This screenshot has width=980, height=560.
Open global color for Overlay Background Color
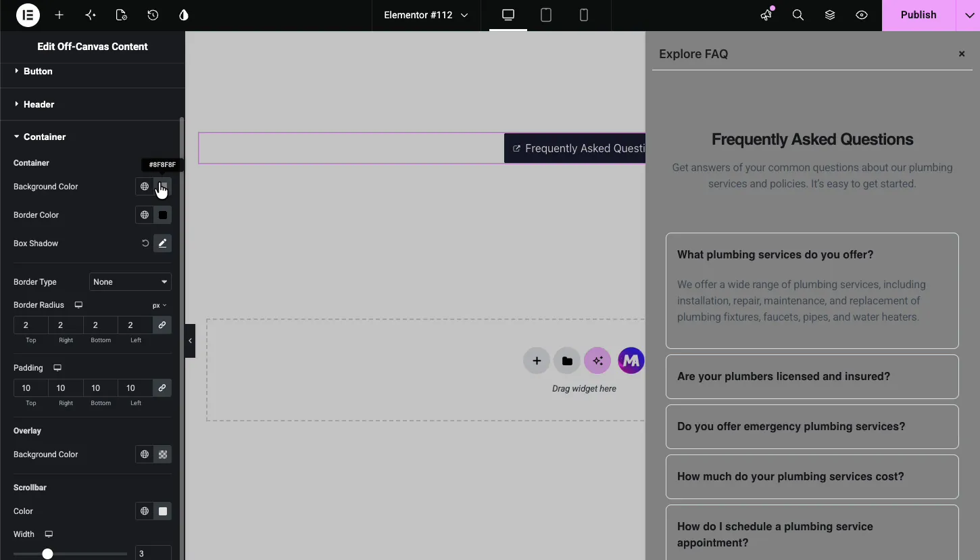click(x=145, y=454)
